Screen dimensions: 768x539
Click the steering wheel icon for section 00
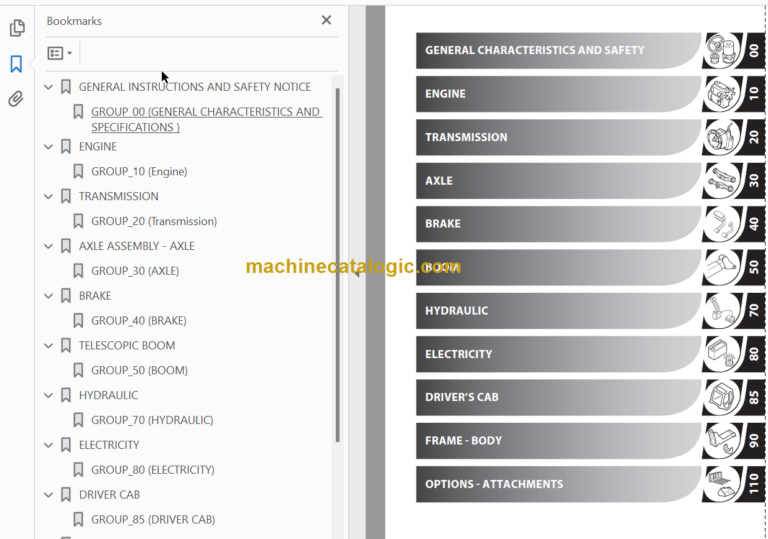pyautogui.click(x=721, y=50)
